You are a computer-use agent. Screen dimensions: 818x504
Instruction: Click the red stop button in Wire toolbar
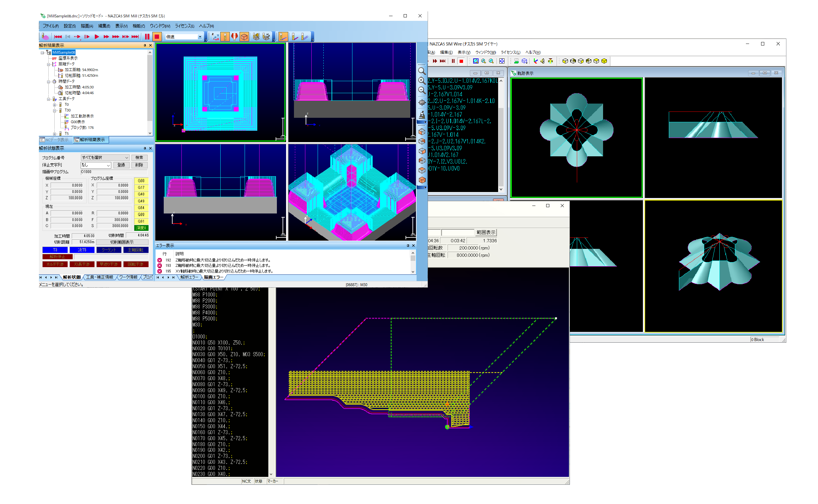point(461,61)
